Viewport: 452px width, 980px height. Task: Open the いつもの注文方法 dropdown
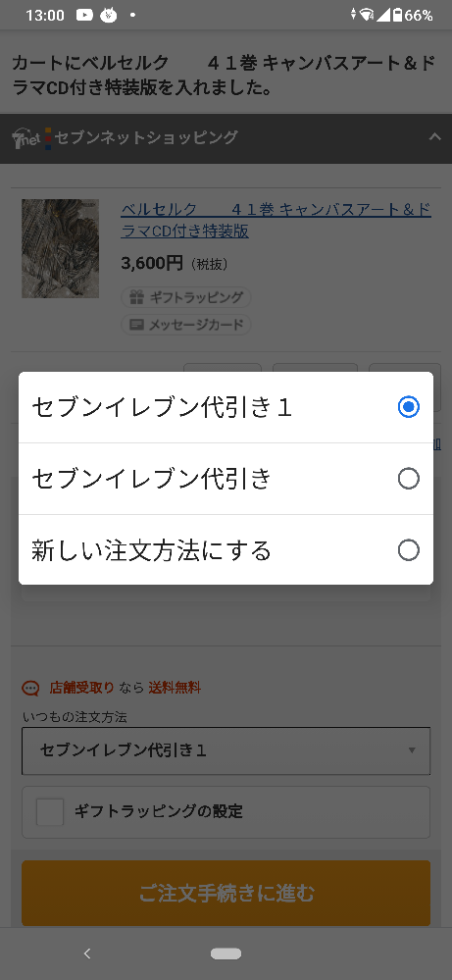[226, 750]
